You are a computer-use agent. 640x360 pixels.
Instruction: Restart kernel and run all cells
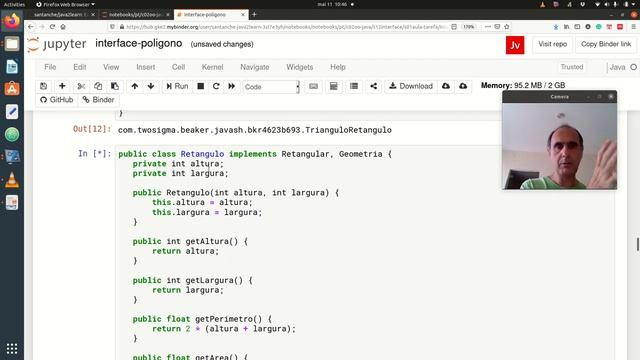click(x=231, y=86)
